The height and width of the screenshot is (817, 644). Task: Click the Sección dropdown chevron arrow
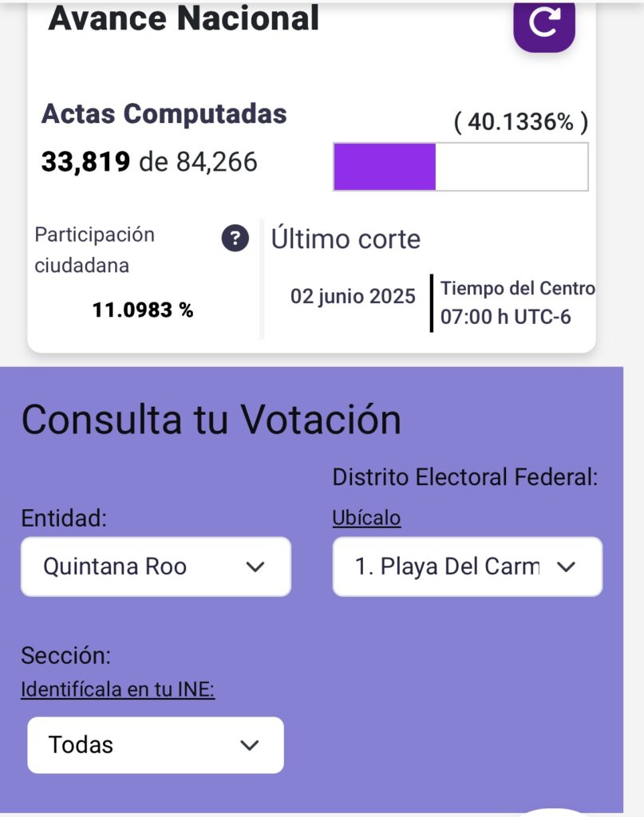click(x=250, y=745)
